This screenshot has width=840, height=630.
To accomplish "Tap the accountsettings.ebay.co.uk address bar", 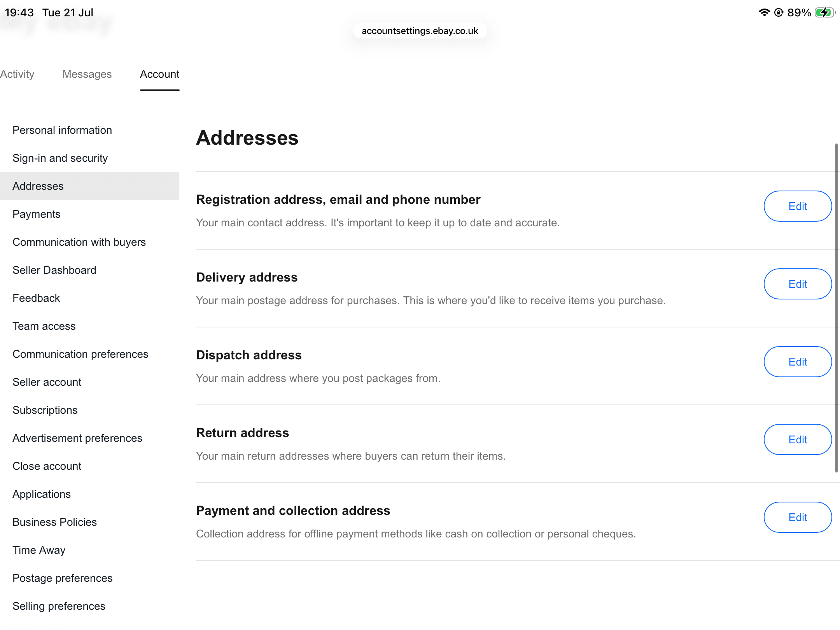I will coord(420,31).
